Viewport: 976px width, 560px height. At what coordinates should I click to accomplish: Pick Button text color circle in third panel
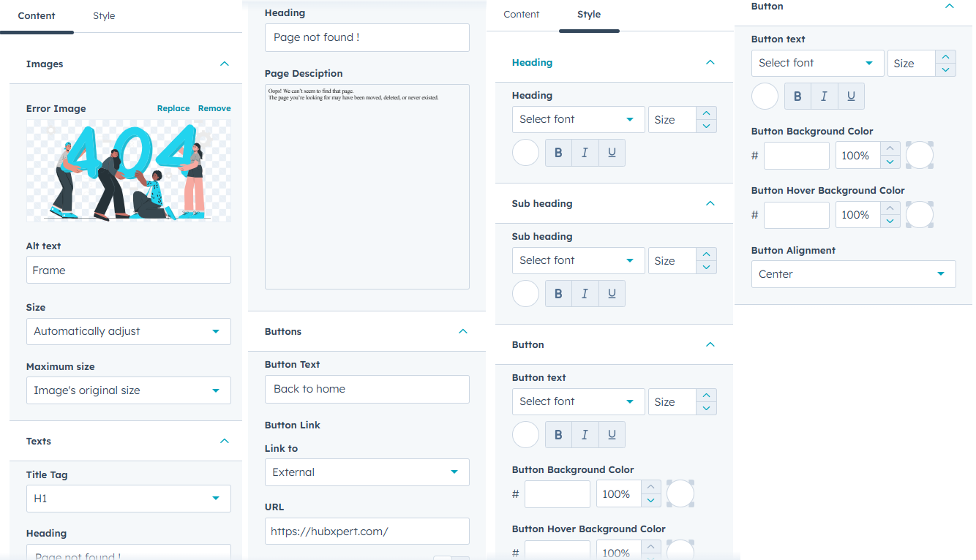[526, 435]
